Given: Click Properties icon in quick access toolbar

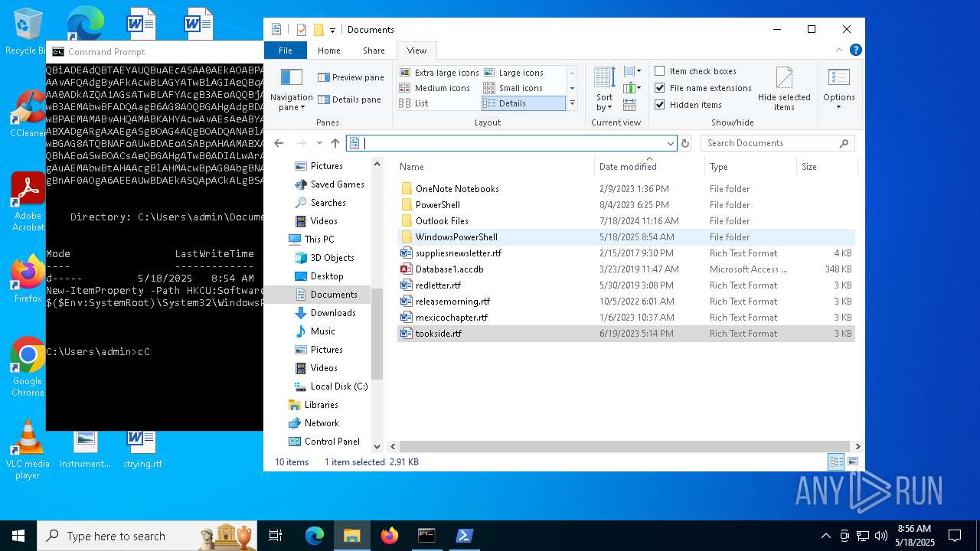Looking at the screenshot, I should coord(301,30).
